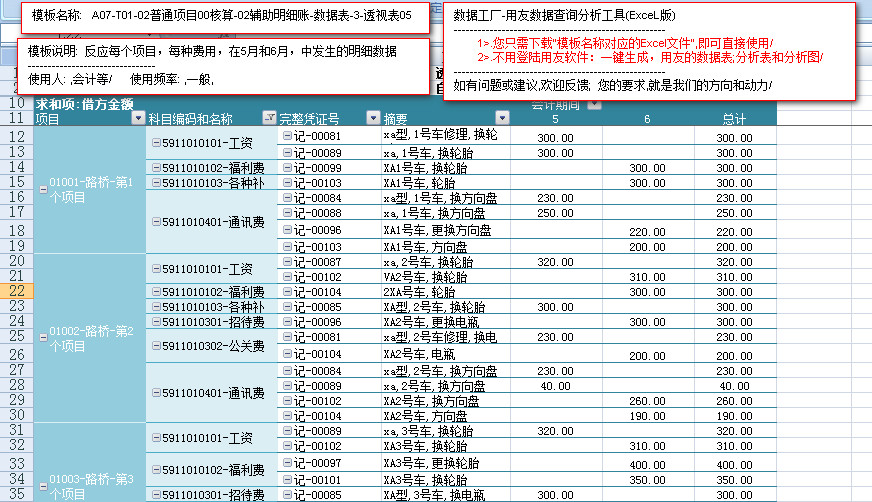Select row header 10
Image resolution: width=872 pixels, height=502 pixels.
coord(17,104)
